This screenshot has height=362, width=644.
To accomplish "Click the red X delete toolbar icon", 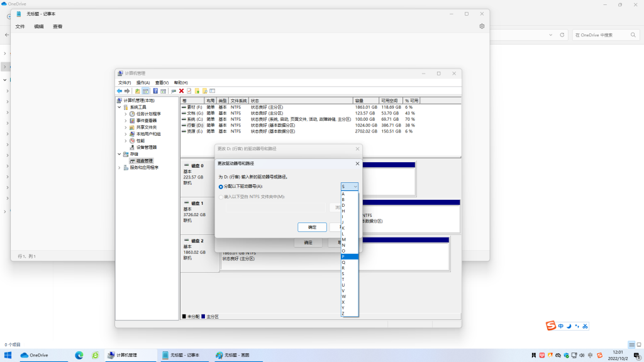I will tap(181, 91).
